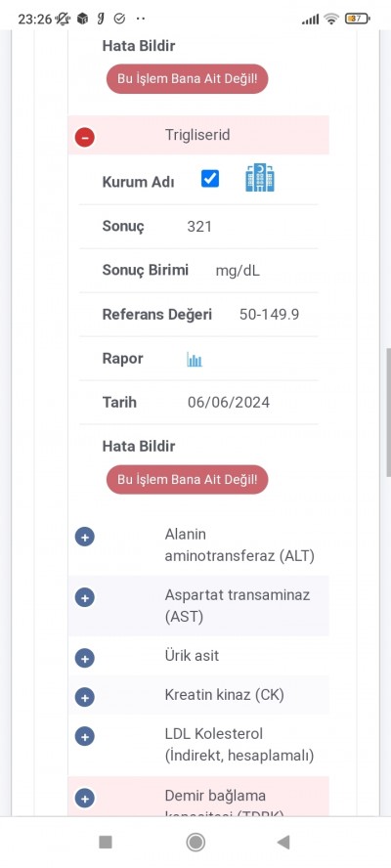The width and height of the screenshot is (391, 868).
Task: Click the Tarih value 06/06/2024
Action: coord(229,403)
